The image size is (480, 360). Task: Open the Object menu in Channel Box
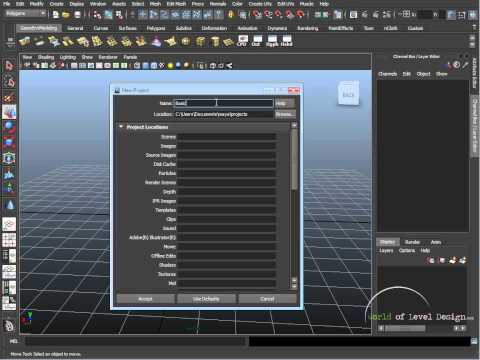tap(423, 74)
